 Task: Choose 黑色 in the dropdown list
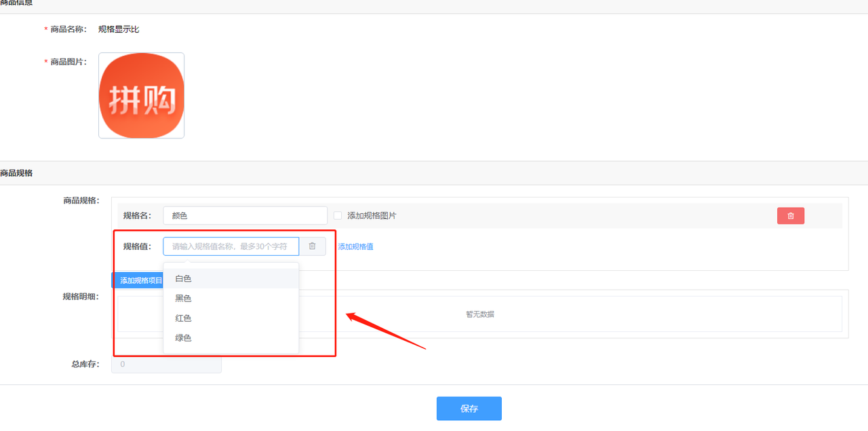(x=184, y=299)
